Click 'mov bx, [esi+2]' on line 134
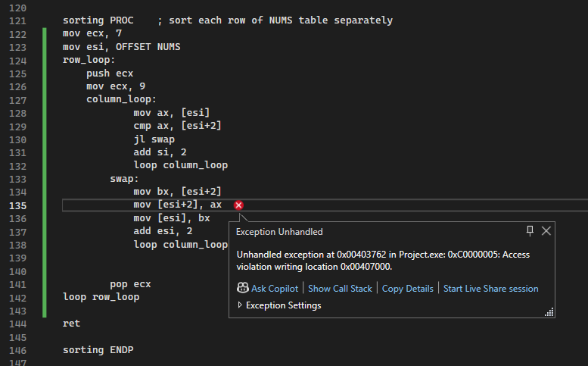This screenshot has width=588, height=366. (x=177, y=192)
